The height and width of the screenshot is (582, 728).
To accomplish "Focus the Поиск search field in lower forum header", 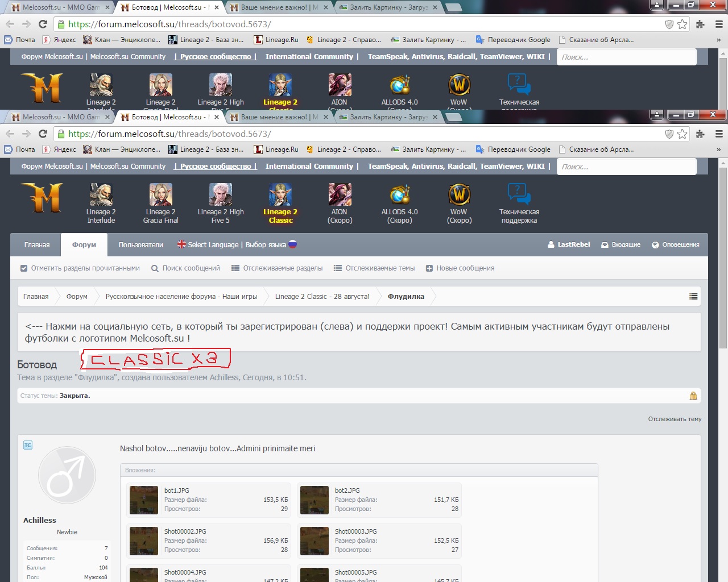I will click(626, 167).
